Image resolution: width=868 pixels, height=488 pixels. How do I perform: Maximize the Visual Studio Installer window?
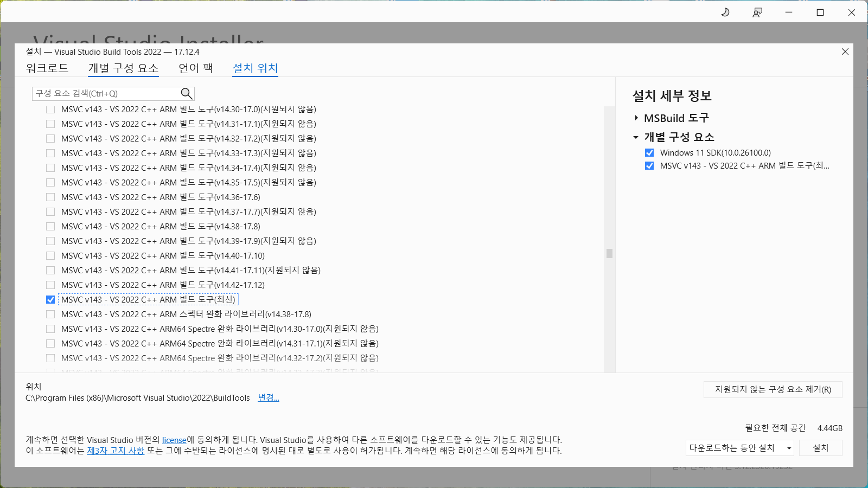[820, 12]
